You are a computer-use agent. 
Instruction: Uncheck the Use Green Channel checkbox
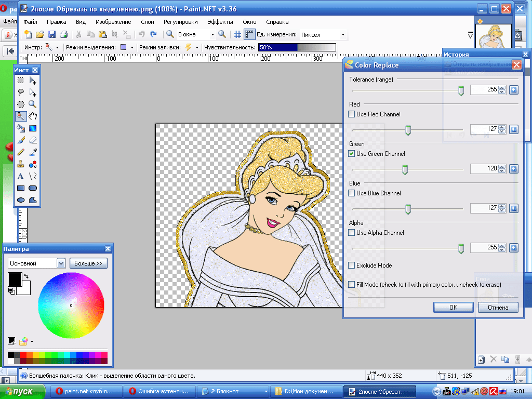tap(352, 154)
